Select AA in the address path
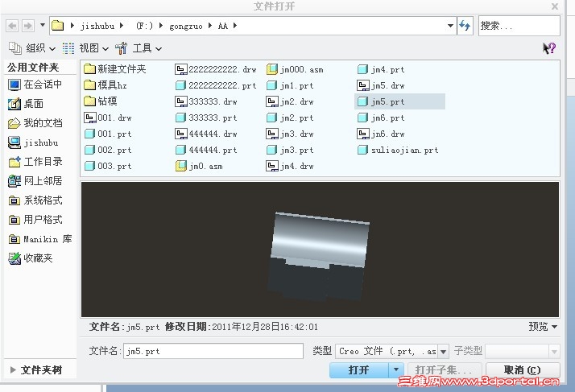The height and width of the screenshot is (392, 575). [x=222, y=26]
